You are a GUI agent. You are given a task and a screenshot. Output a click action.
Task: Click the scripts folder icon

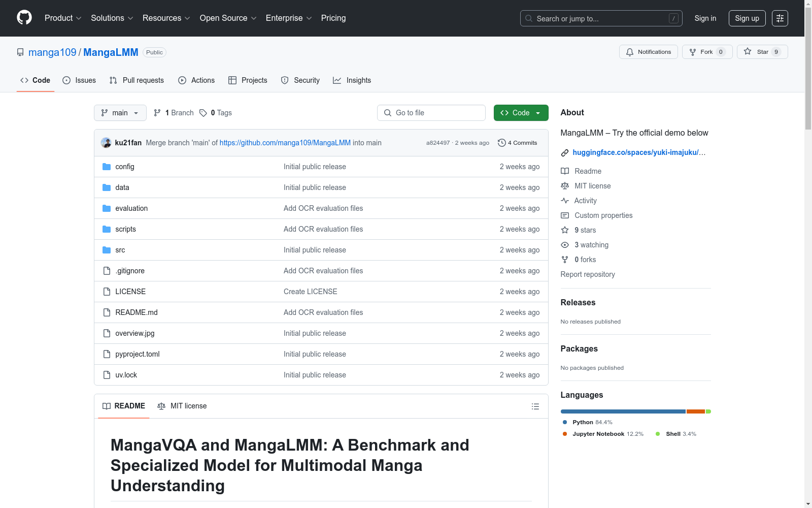pyautogui.click(x=107, y=229)
